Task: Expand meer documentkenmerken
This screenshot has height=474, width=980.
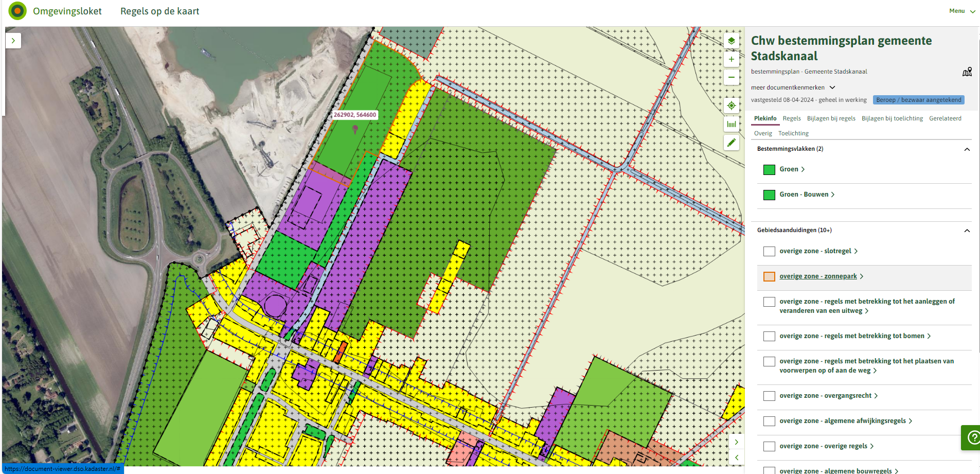Action: [793, 87]
